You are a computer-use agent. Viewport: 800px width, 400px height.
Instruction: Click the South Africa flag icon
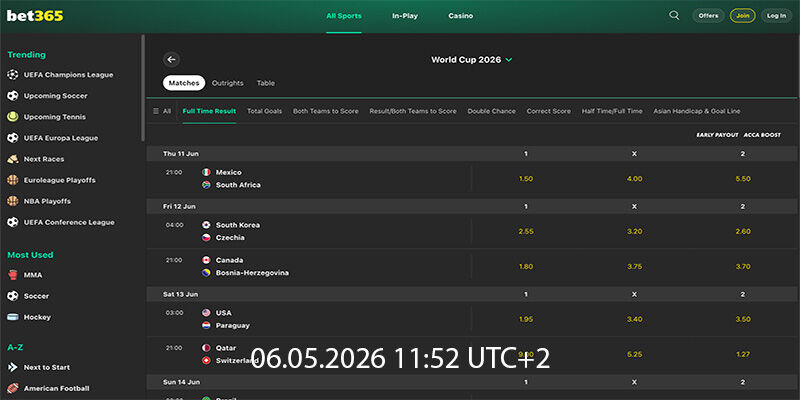click(206, 185)
